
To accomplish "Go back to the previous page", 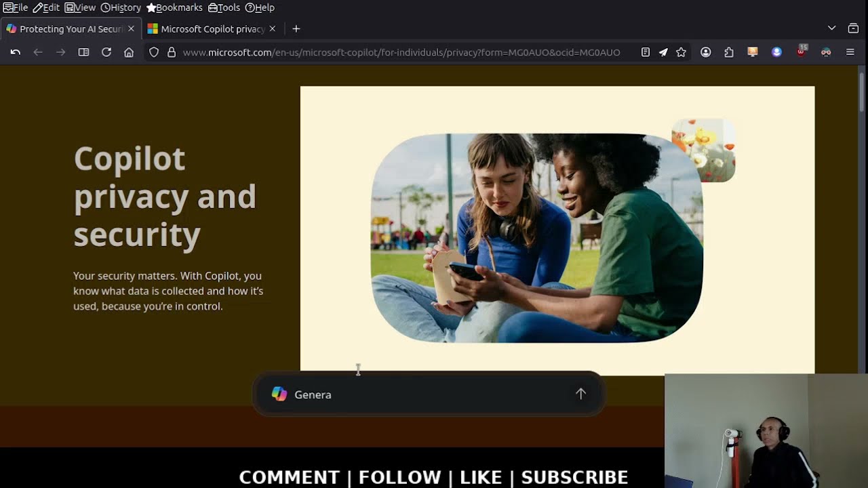I will point(38,52).
